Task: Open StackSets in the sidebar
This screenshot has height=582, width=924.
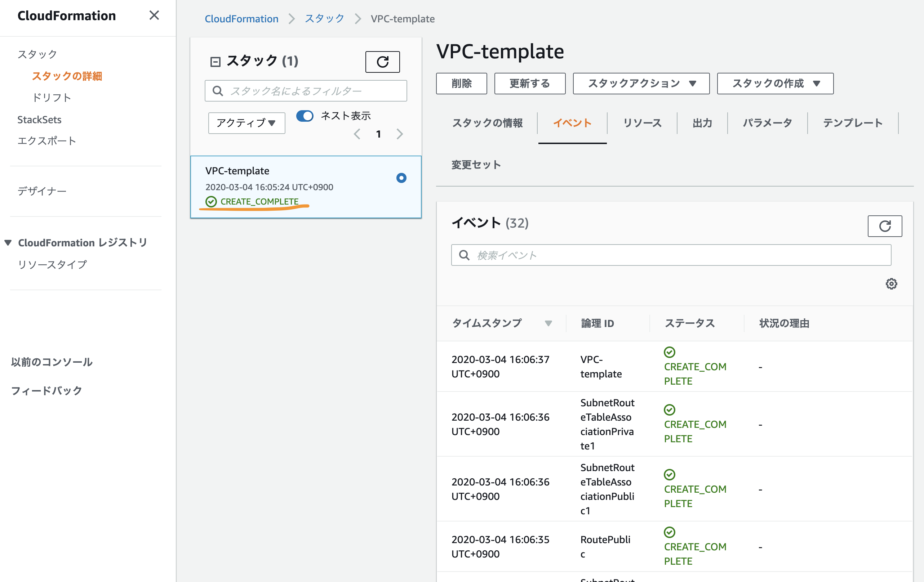Action: pos(39,120)
